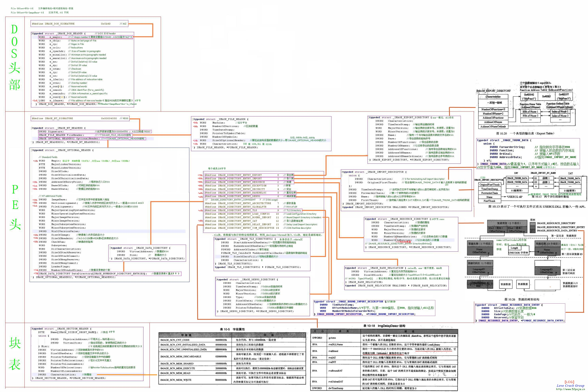The width and height of the screenshot is (588, 392).
Task: Collapse the _IMAGE_DOS_HEADER struct fold marker
Action: [x=32, y=34]
